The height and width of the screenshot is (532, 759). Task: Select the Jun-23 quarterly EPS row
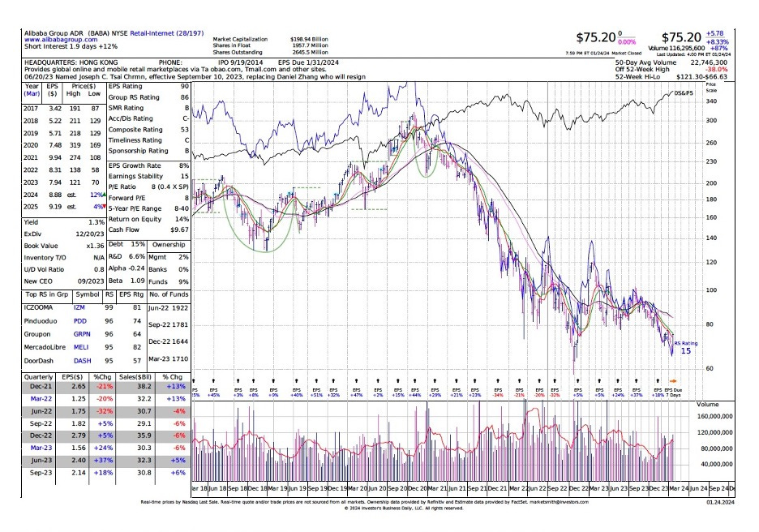(105, 461)
